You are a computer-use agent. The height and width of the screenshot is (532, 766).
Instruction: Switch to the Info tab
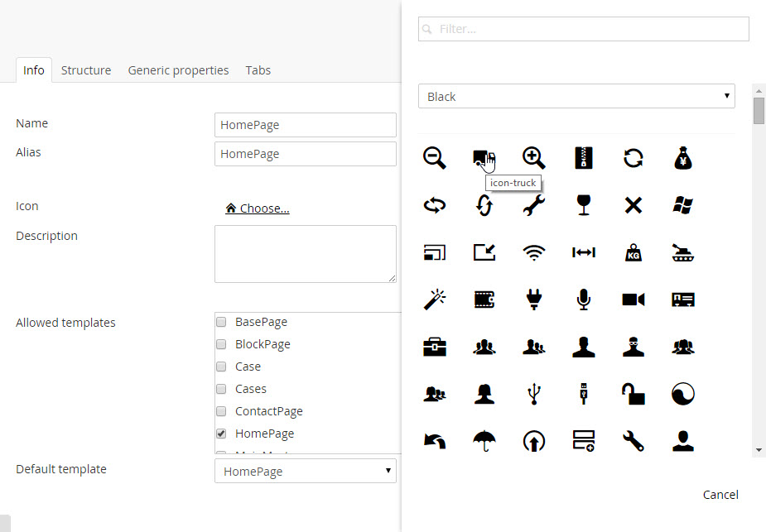pos(34,70)
